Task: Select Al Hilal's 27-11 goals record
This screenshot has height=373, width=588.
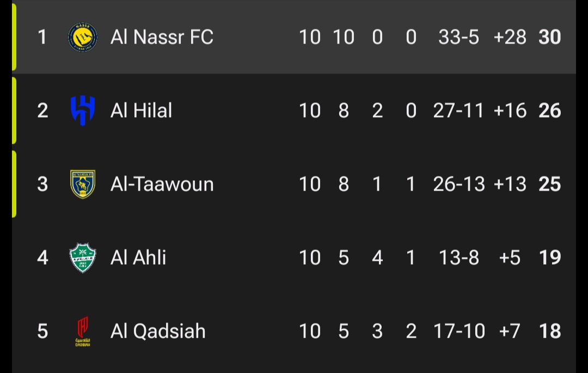Action: pos(458,111)
